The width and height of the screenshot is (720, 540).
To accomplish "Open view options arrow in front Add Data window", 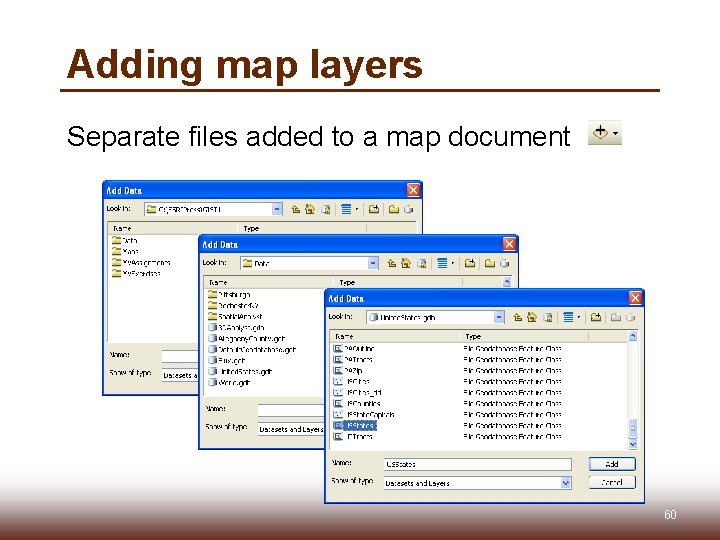I will (579, 317).
